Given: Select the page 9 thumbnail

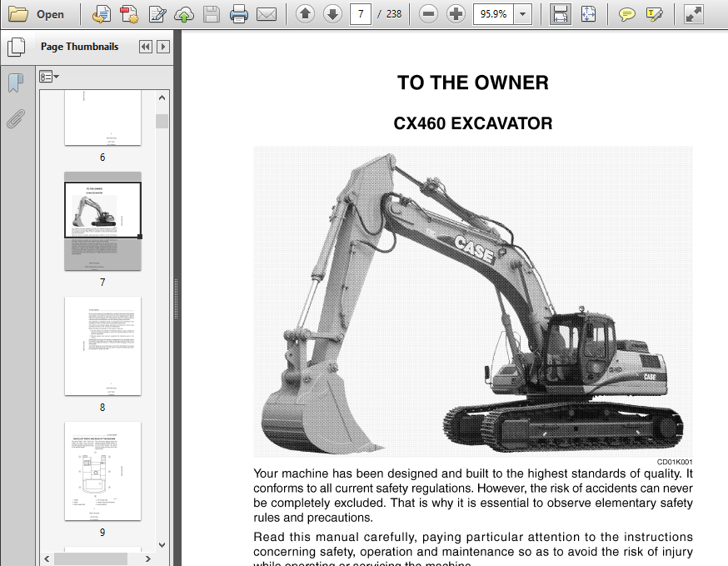Looking at the screenshot, I should click(x=102, y=471).
